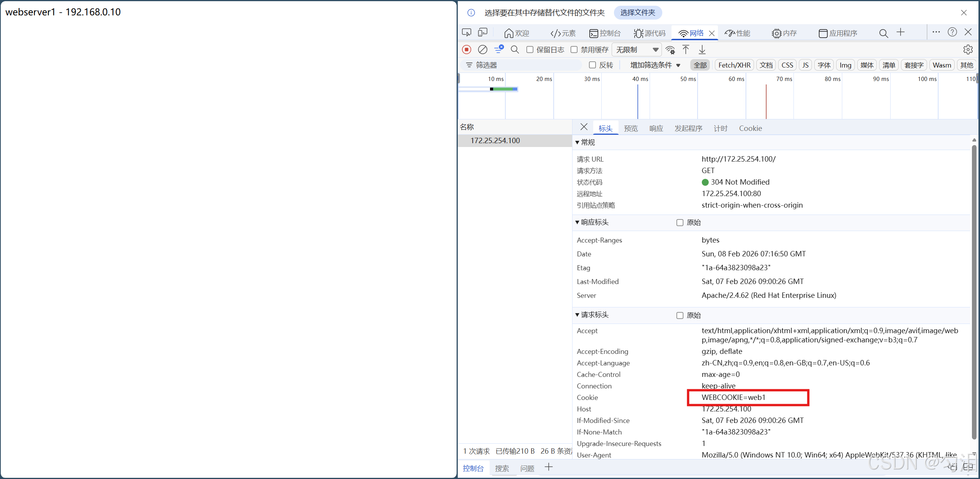980x479 pixels.
Task: Clear the network log
Action: [x=482, y=50]
